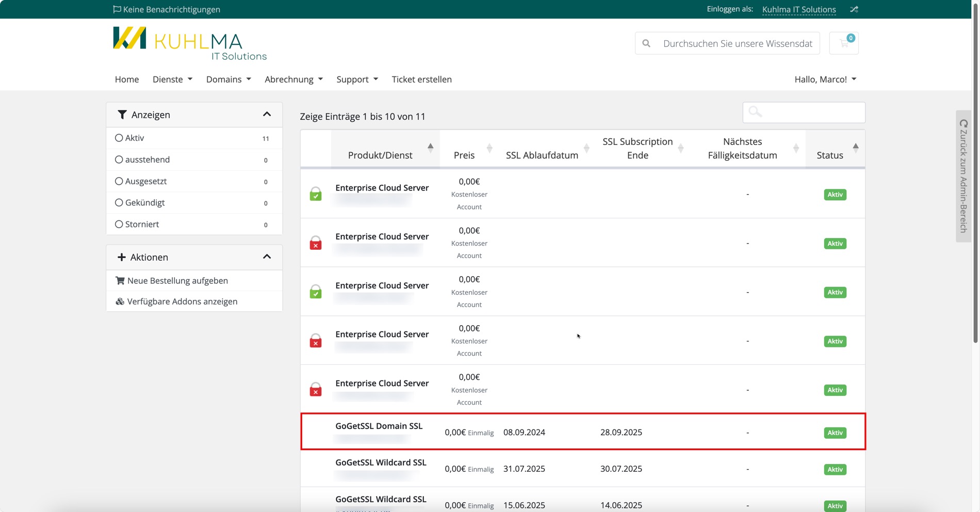The height and width of the screenshot is (512, 980).
Task: Open the GoGetSSL Domain SSL service row
Action: click(x=583, y=431)
